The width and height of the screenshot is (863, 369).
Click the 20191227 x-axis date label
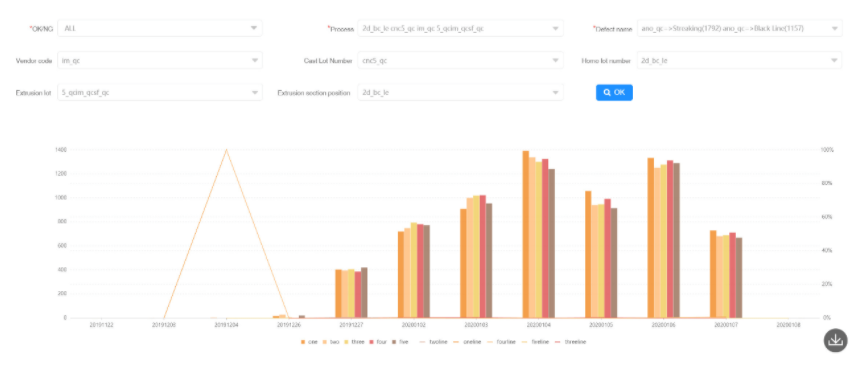[351, 325]
